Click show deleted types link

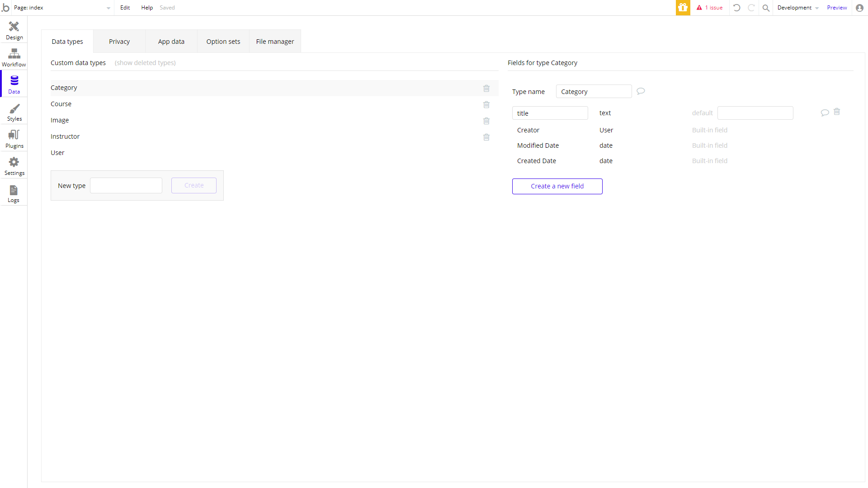click(145, 63)
